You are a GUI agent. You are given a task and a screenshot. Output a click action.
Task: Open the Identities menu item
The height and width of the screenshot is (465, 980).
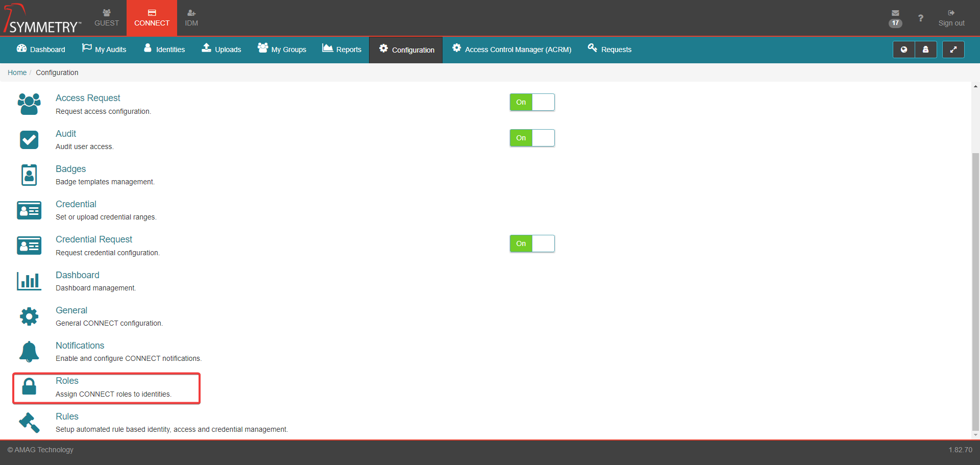click(x=164, y=50)
